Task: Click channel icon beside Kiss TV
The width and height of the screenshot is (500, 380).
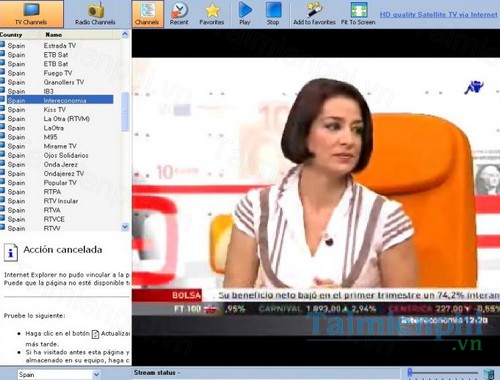Action: point(2,109)
